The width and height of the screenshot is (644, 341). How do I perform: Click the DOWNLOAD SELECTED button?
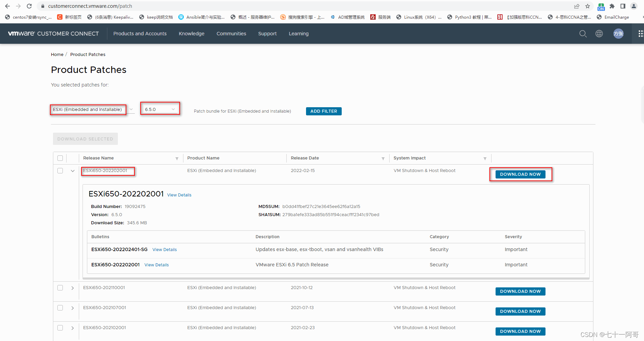(85, 139)
